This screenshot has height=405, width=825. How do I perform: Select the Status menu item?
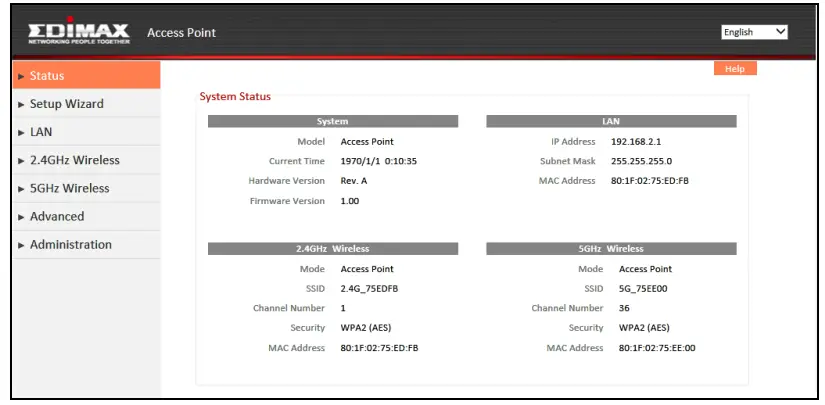86,75
